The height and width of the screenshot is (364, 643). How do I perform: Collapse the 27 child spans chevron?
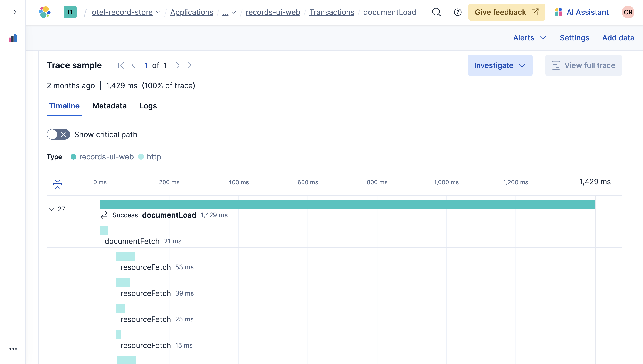pyautogui.click(x=51, y=209)
